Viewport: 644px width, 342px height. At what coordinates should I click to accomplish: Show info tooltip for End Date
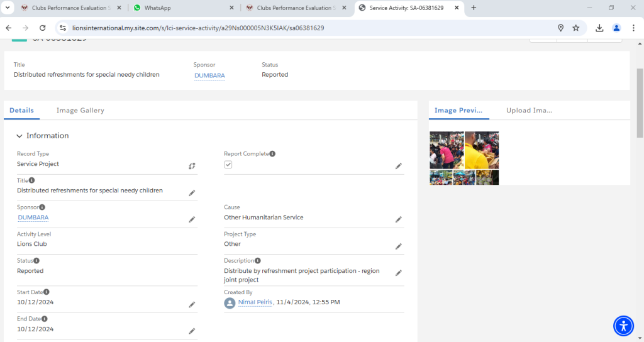(x=45, y=319)
